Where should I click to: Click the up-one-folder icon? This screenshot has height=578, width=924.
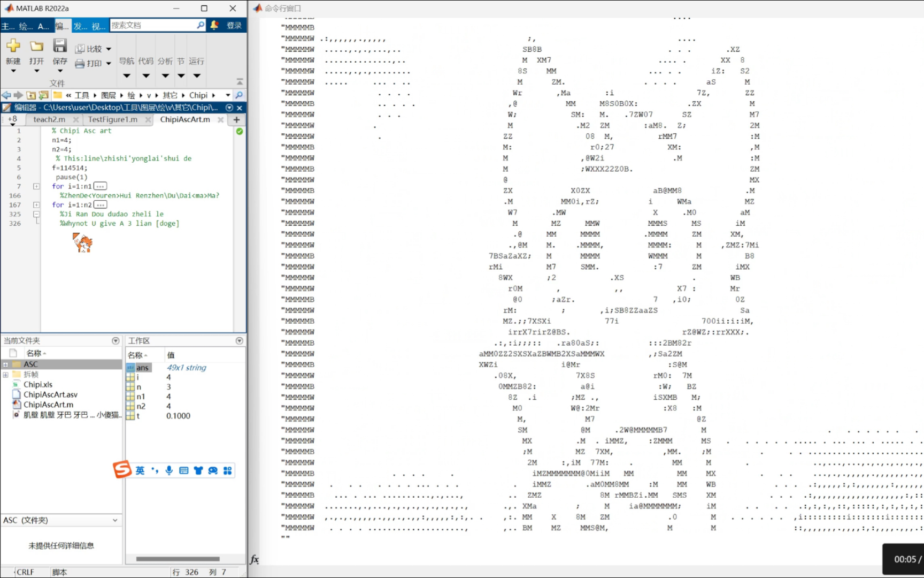click(x=31, y=95)
